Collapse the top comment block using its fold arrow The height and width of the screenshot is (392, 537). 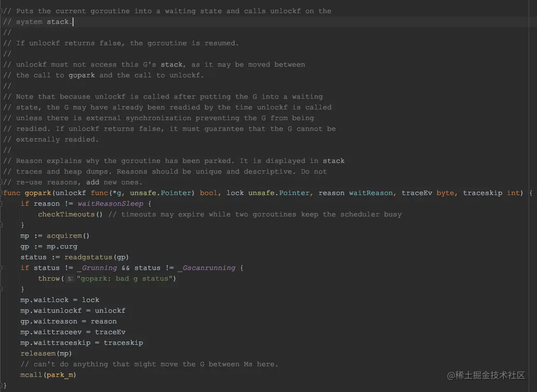click(x=2, y=11)
